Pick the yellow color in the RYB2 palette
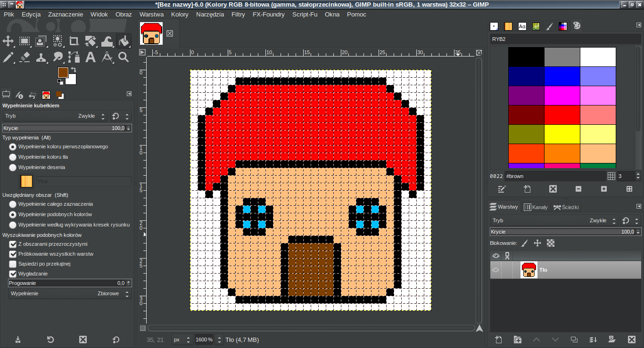644x348 pixels. [562, 134]
